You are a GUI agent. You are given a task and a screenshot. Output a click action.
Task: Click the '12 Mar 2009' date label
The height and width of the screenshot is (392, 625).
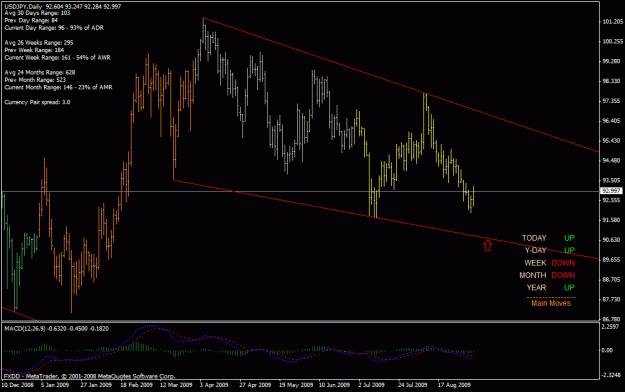point(176,385)
